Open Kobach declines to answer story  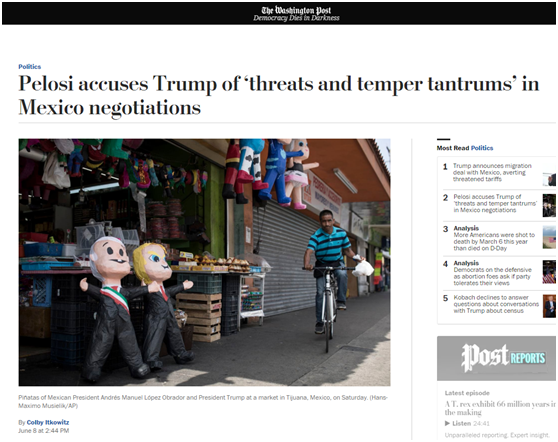tap(496, 304)
